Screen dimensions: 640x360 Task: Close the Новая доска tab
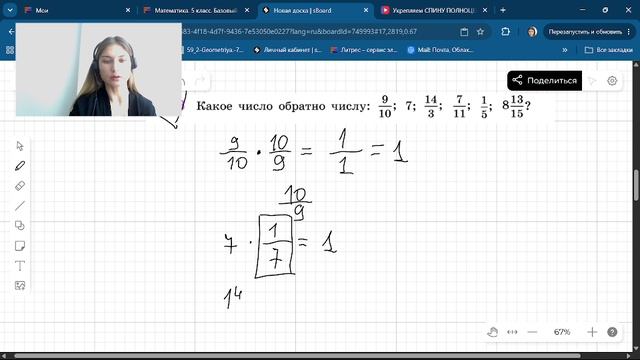tap(366, 10)
